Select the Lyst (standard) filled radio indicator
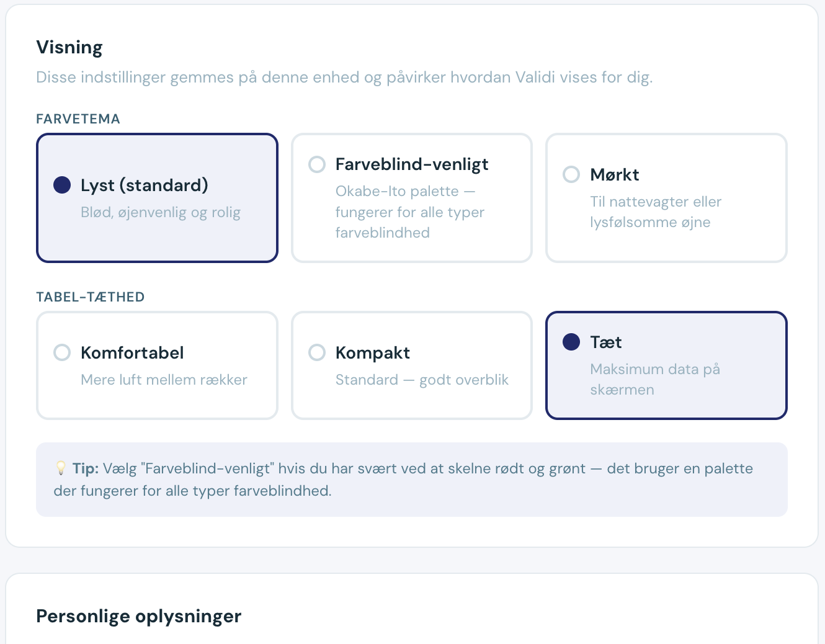This screenshot has width=825, height=644. coord(62,185)
